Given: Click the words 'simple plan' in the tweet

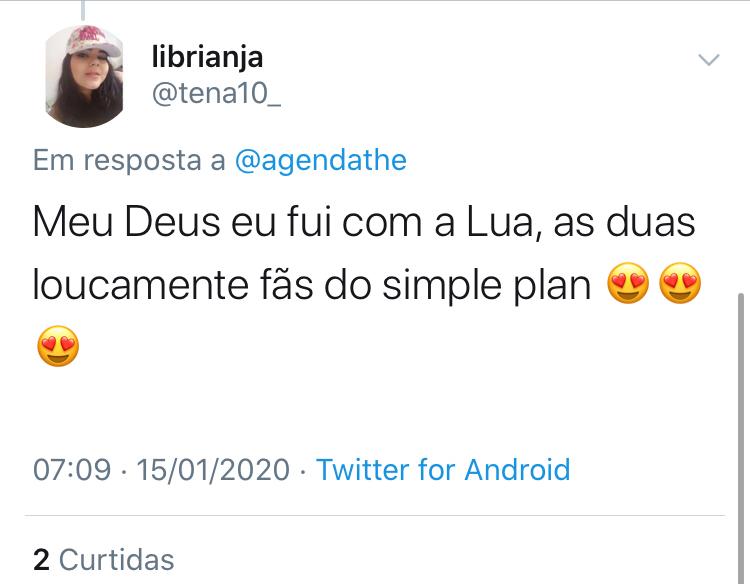Looking at the screenshot, I should (491, 286).
